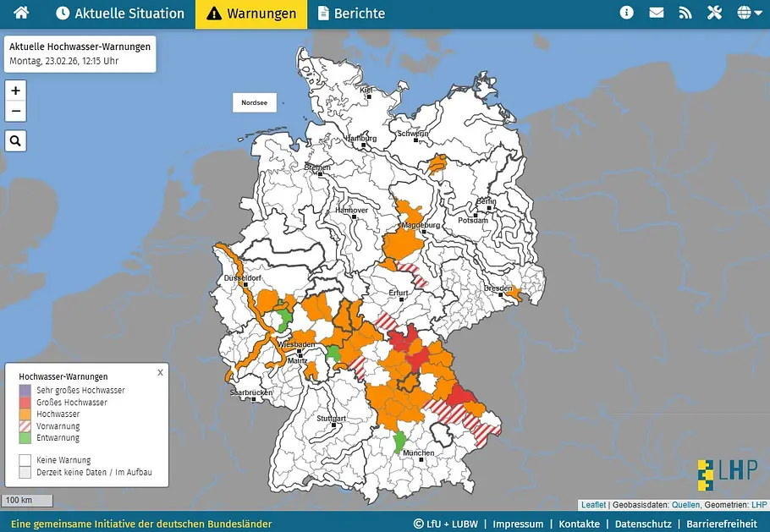The image size is (770, 532).
Task: Open the Datenschutz link
Action: 643,524
